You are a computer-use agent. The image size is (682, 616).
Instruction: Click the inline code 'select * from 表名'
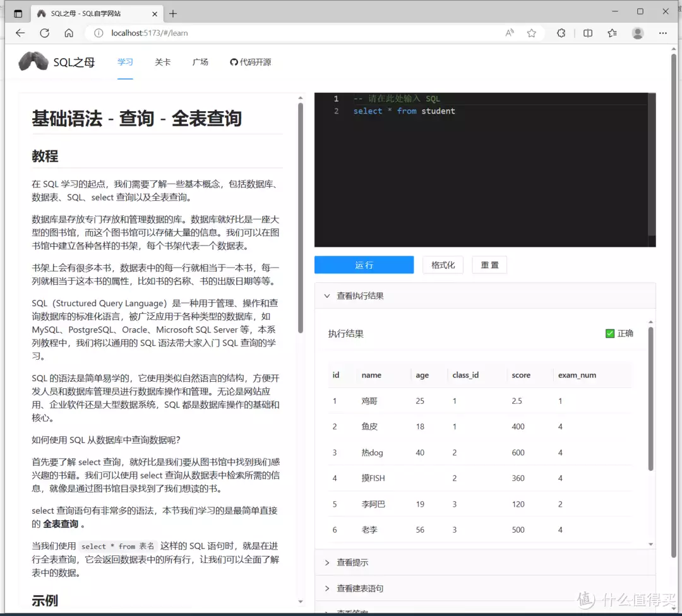pos(117,547)
